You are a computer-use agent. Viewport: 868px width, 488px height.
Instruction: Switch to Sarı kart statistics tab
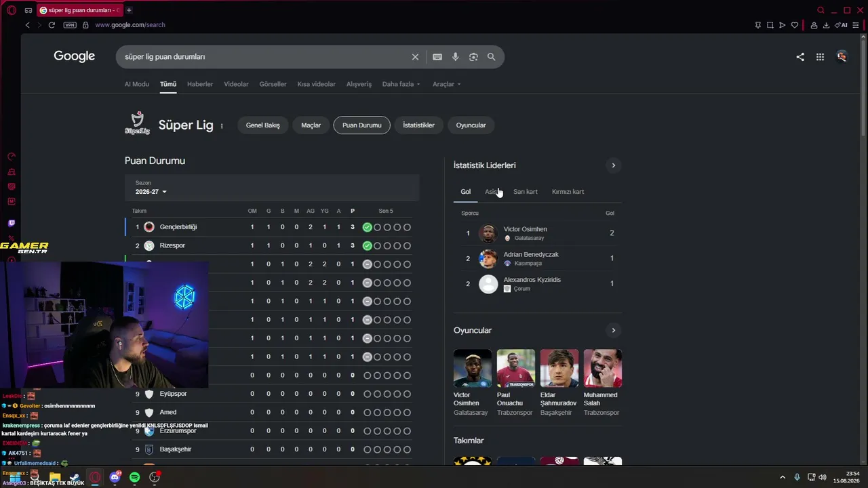pos(526,192)
